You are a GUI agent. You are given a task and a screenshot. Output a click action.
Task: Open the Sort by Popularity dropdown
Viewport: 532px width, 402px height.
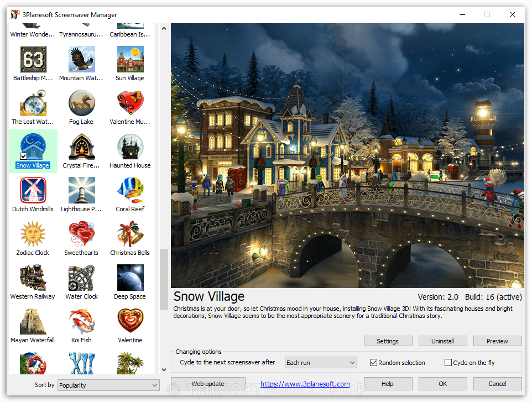pyautogui.click(x=108, y=385)
